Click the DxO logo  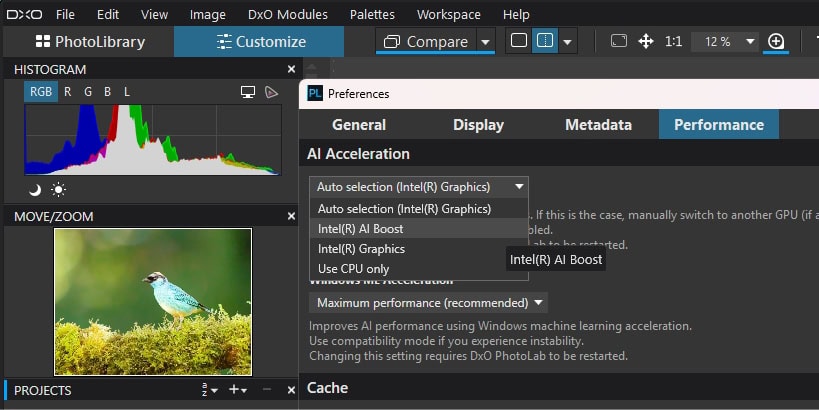[x=25, y=14]
